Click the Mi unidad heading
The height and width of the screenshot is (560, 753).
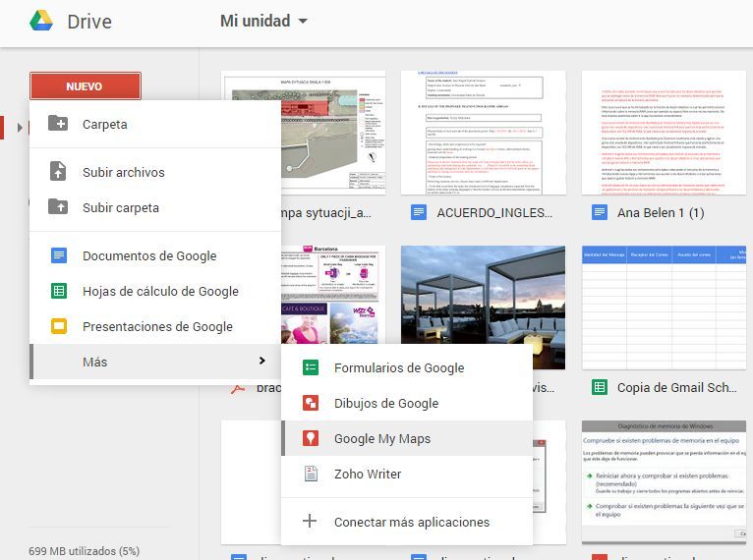(255, 21)
